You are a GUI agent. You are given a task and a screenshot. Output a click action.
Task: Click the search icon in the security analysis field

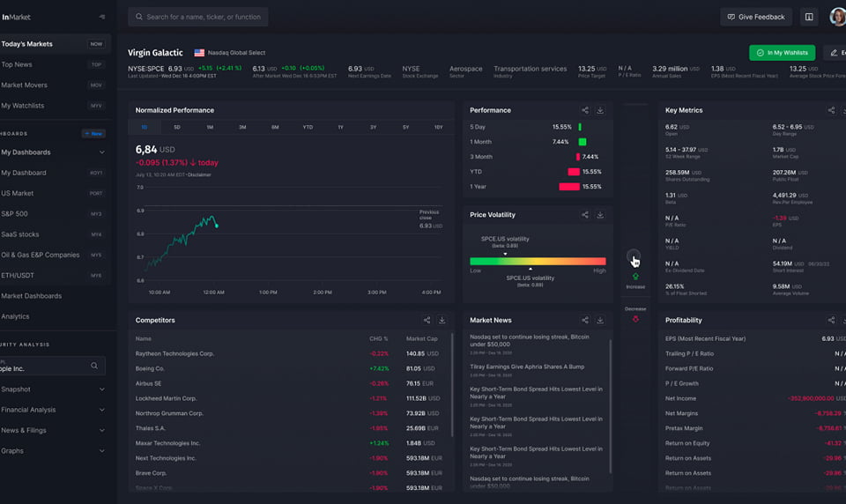[94, 366]
